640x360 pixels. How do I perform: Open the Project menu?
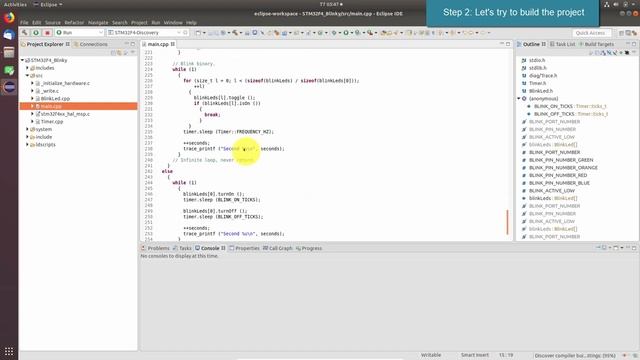139,22
